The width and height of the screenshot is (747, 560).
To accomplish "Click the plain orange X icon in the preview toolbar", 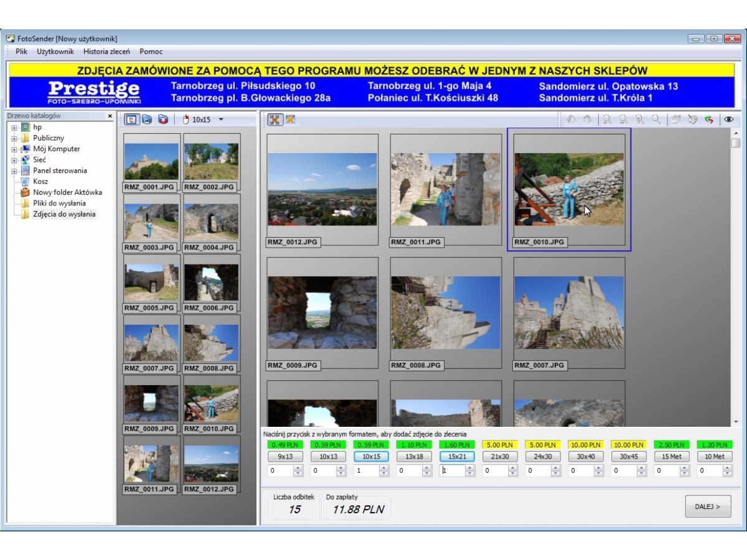I will tap(290, 119).
